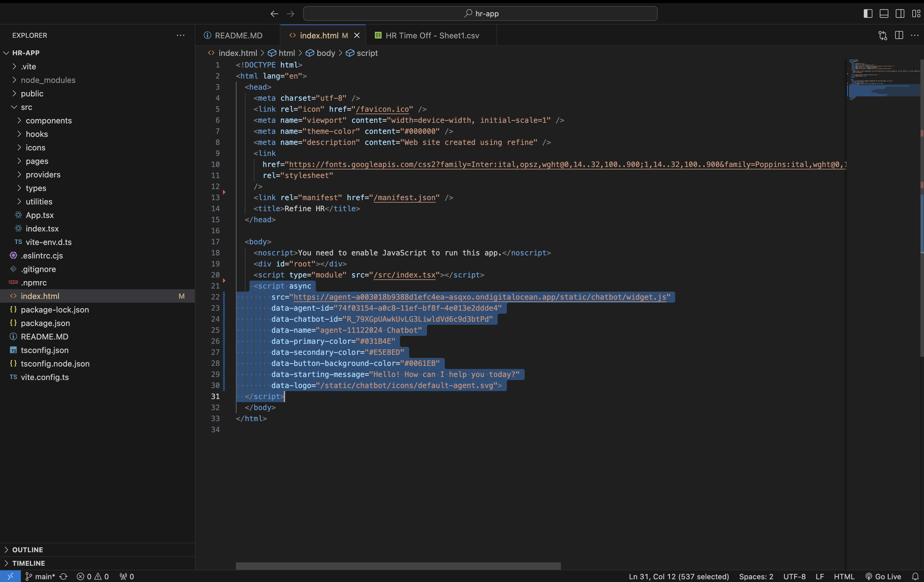Open Explorer more actions ellipsis

[180, 35]
